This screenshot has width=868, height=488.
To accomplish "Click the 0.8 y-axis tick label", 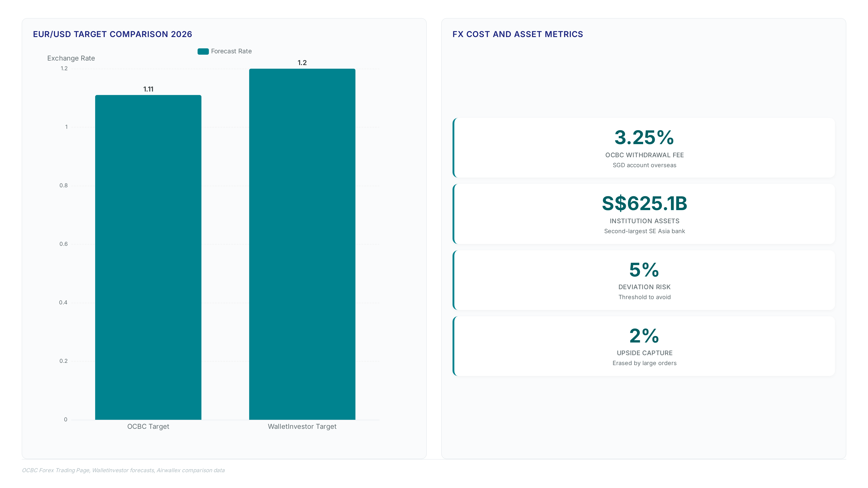I will [63, 185].
